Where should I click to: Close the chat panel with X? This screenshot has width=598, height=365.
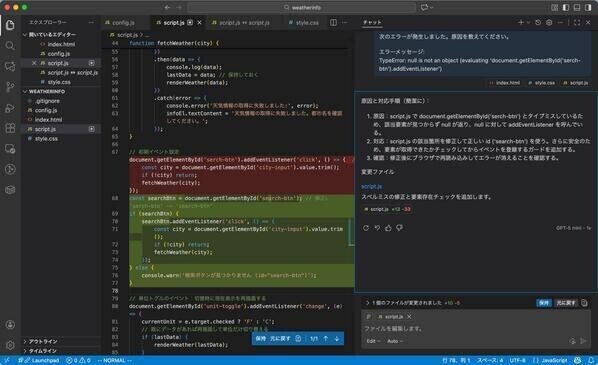pos(588,23)
